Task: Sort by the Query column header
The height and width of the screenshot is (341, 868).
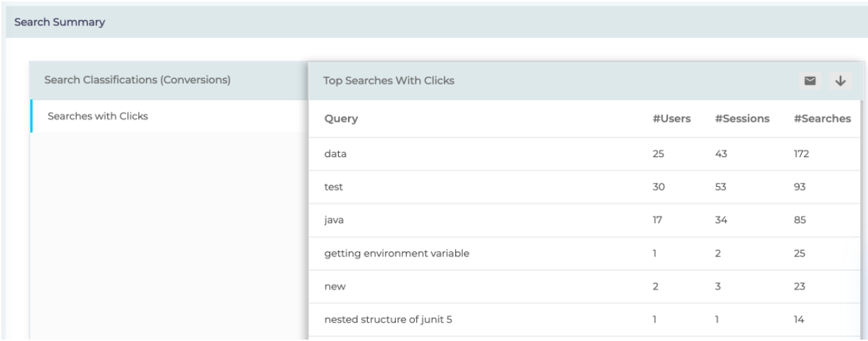Action: pos(341,119)
